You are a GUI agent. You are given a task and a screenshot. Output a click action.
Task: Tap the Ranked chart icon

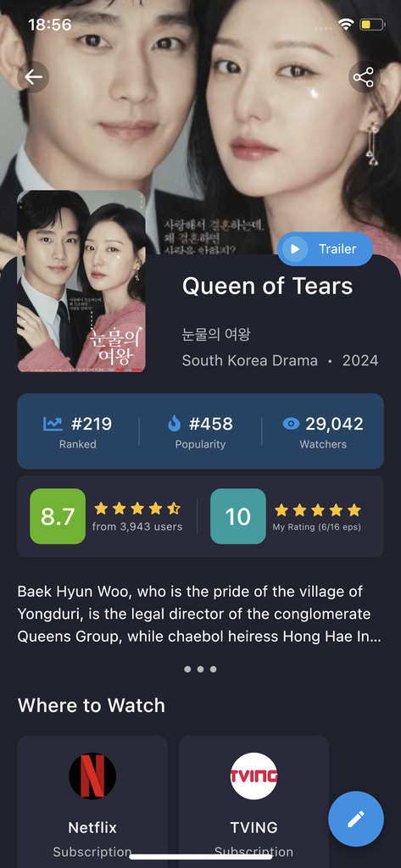click(x=53, y=424)
